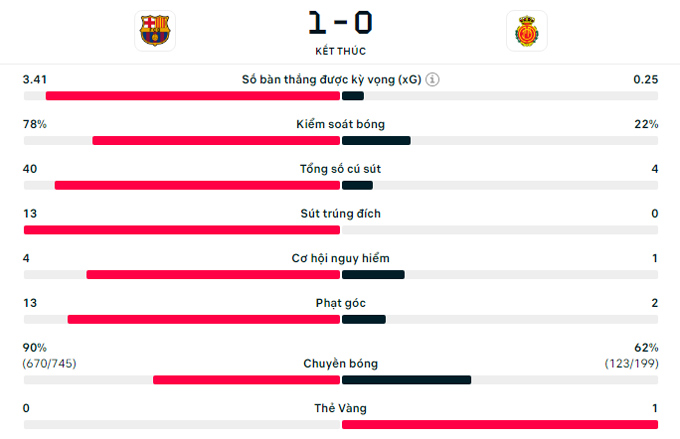
Task: Click Barcelona's total shots red bar
Action: point(197,185)
